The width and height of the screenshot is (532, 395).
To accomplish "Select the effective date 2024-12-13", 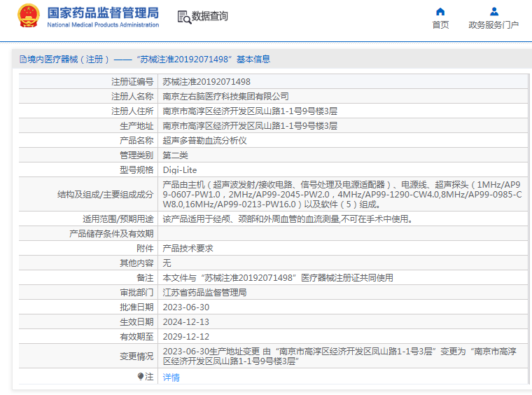I will click(186, 321).
